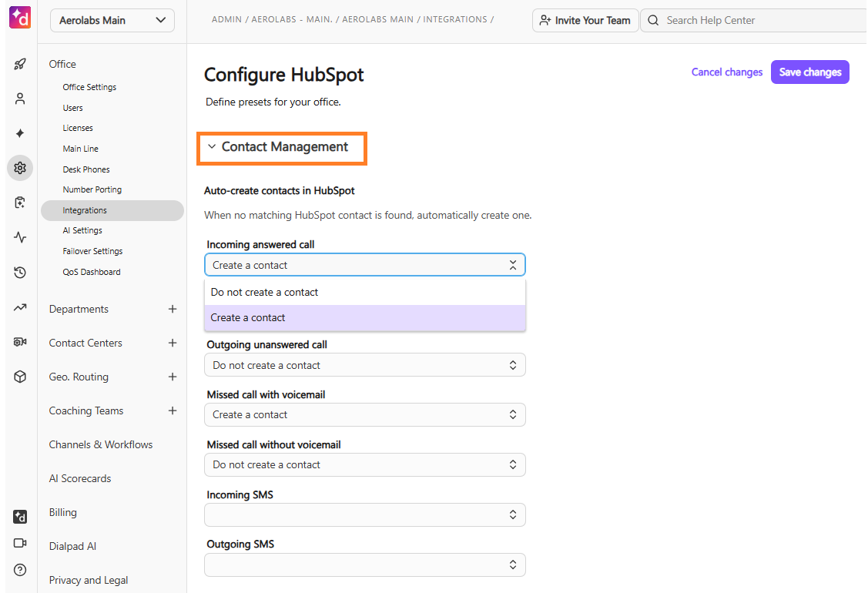The height and width of the screenshot is (593, 868).
Task: Click the Dialpad app icon near bottom
Action: pos(20,517)
